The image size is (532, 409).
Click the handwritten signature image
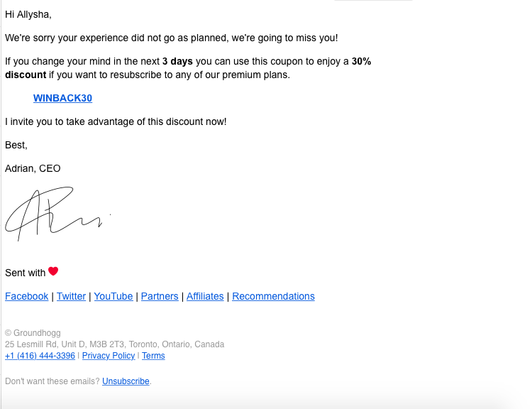57,214
